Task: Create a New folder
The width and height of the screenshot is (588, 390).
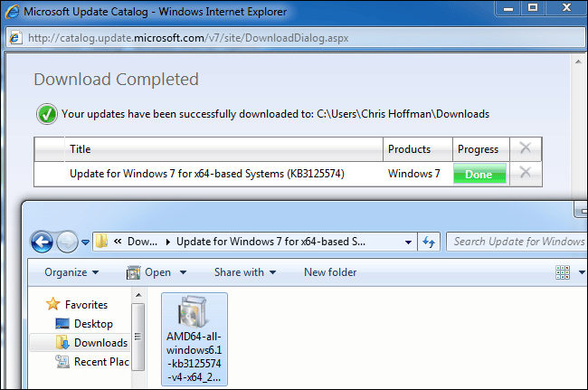Action: tap(330, 272)
